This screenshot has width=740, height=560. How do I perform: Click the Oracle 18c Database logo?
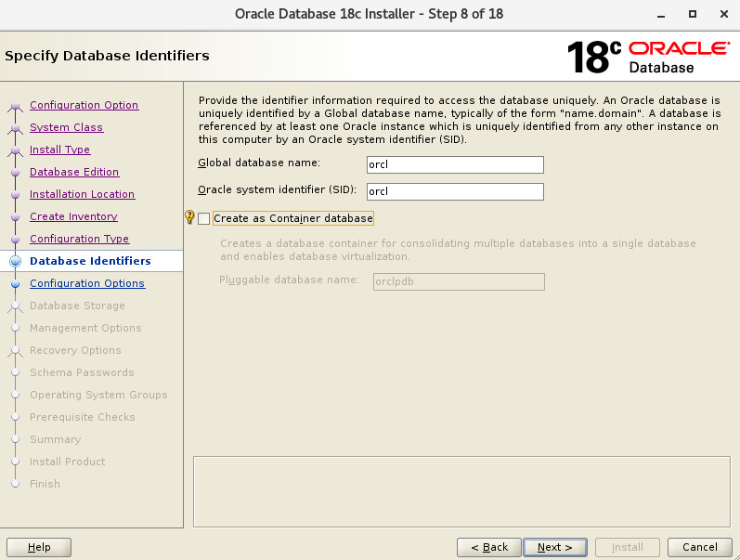pyautogui.click(x=648, y=57)
